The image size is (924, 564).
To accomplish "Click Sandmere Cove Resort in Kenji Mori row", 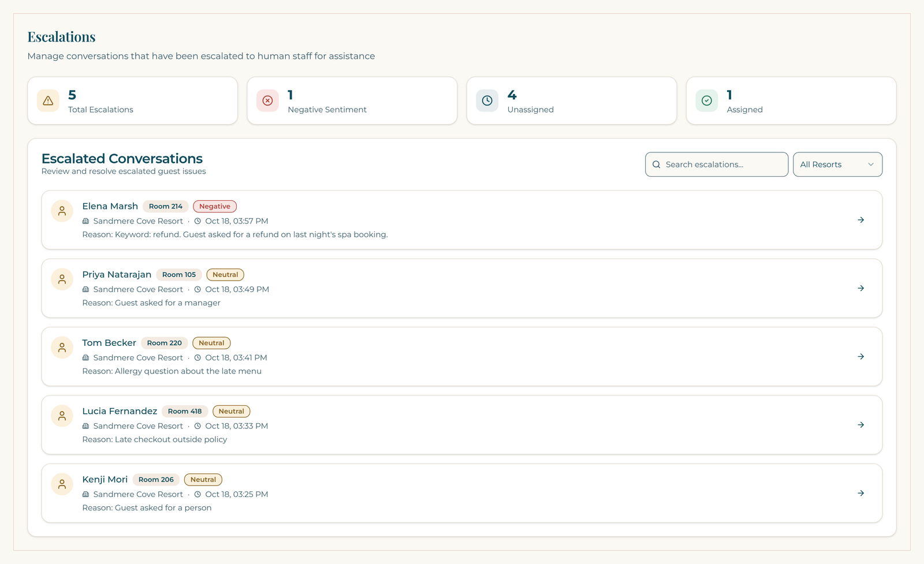I will [138, 494].
